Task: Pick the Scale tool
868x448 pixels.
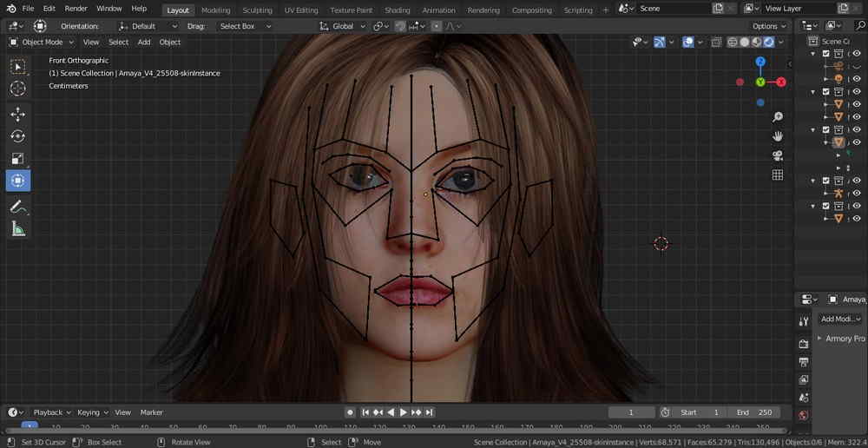Action: pos(17,159)
